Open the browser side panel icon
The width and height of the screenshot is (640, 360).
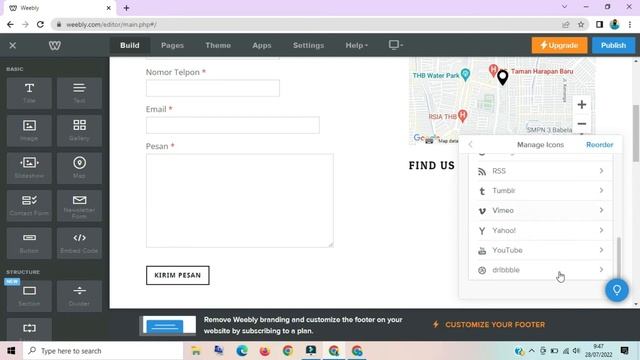pyautogui.click(x=599, y=24)
